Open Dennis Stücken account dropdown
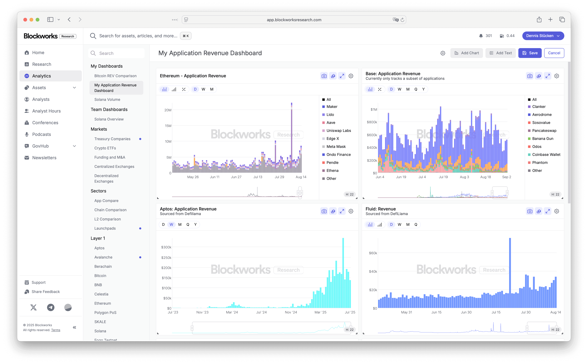The width and height of the screenshot is (588, 364). [543, 36]
